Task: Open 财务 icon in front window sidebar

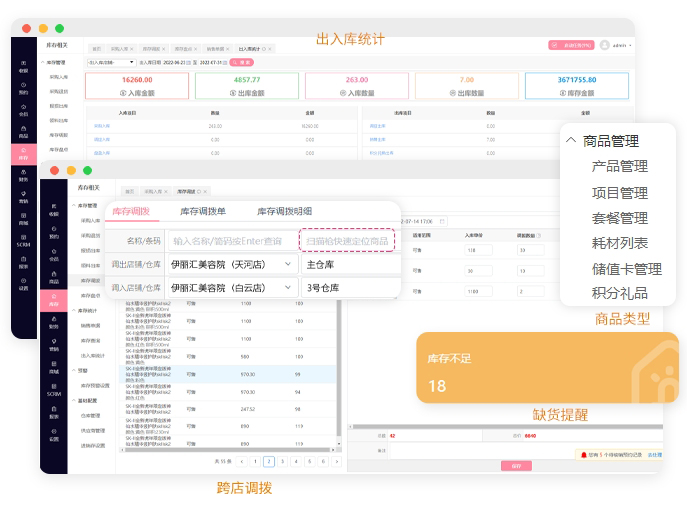Action: 52,321
